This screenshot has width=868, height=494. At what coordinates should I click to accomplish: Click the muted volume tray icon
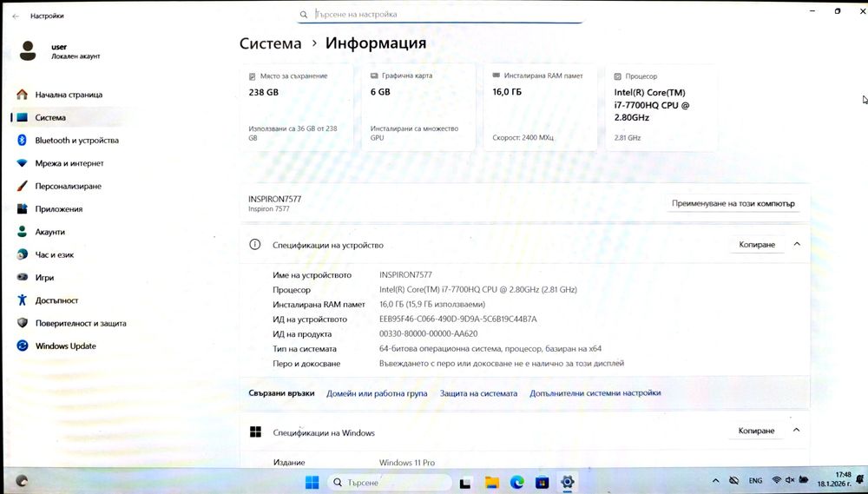pyautogui.click(x=790, y=480)
